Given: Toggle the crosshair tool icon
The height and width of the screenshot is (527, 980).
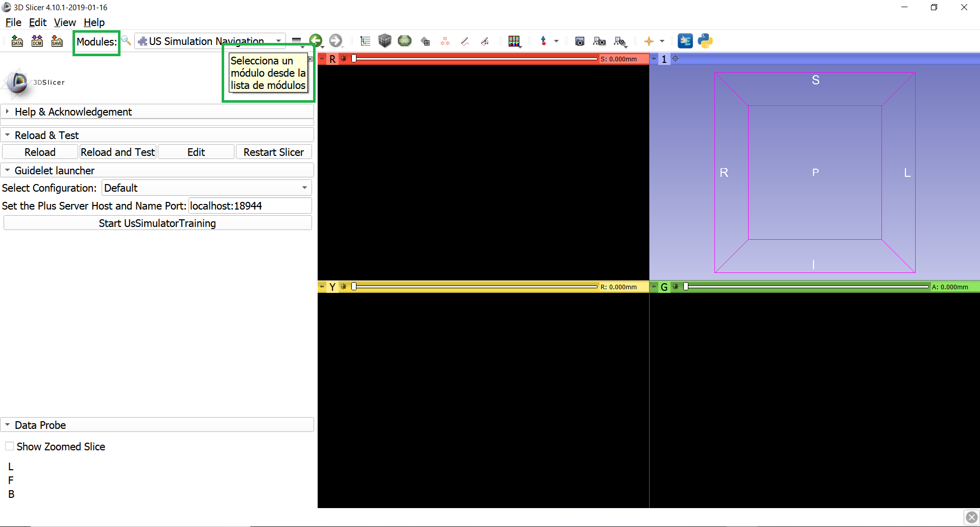Looking at the screenshot, I should 649,41.
